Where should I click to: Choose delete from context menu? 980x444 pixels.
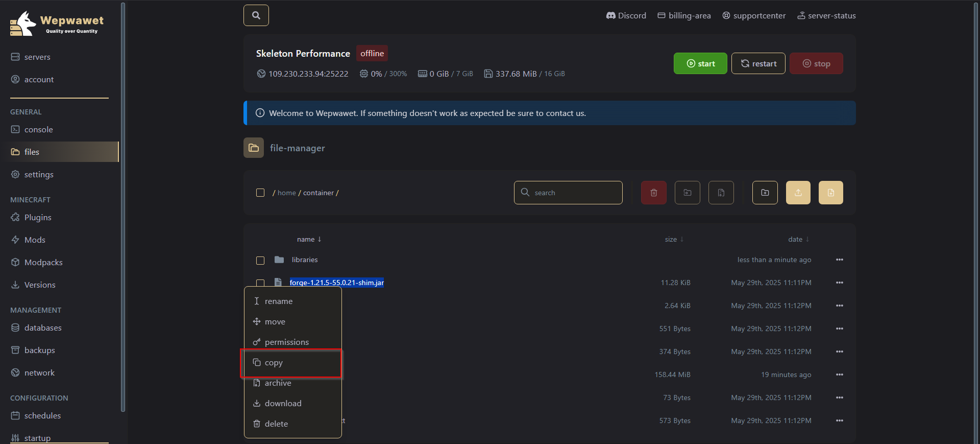coord(293,424)
